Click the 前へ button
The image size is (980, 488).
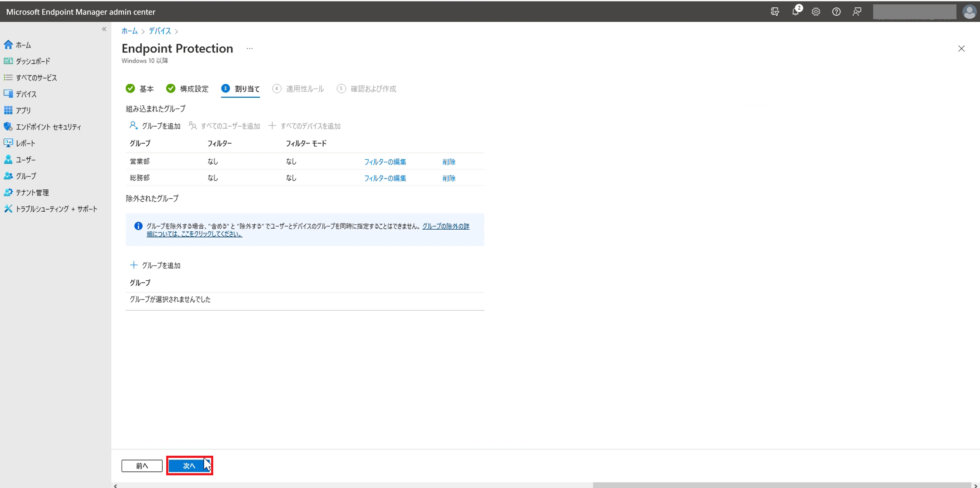tap(142, 466)
